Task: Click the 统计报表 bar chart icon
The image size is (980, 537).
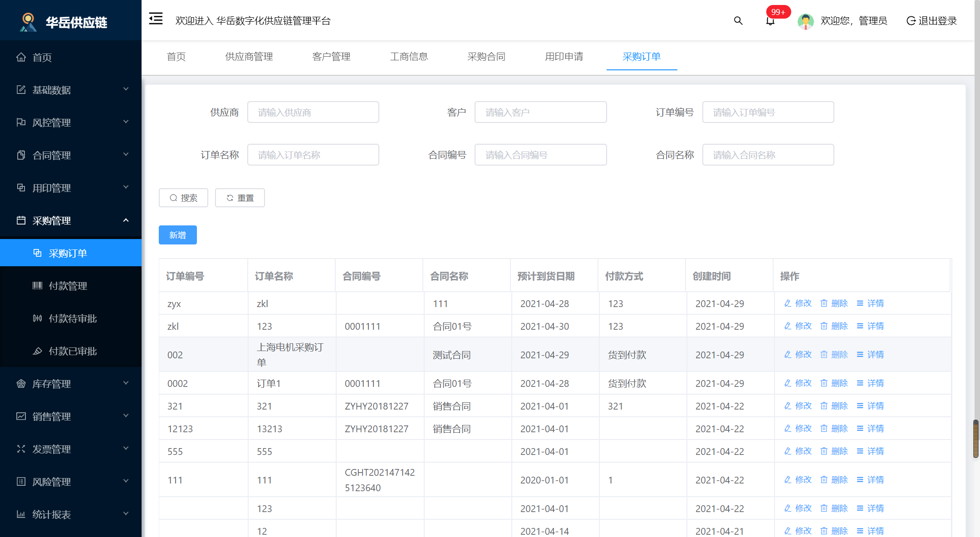Action: click(x=21, y=514)
